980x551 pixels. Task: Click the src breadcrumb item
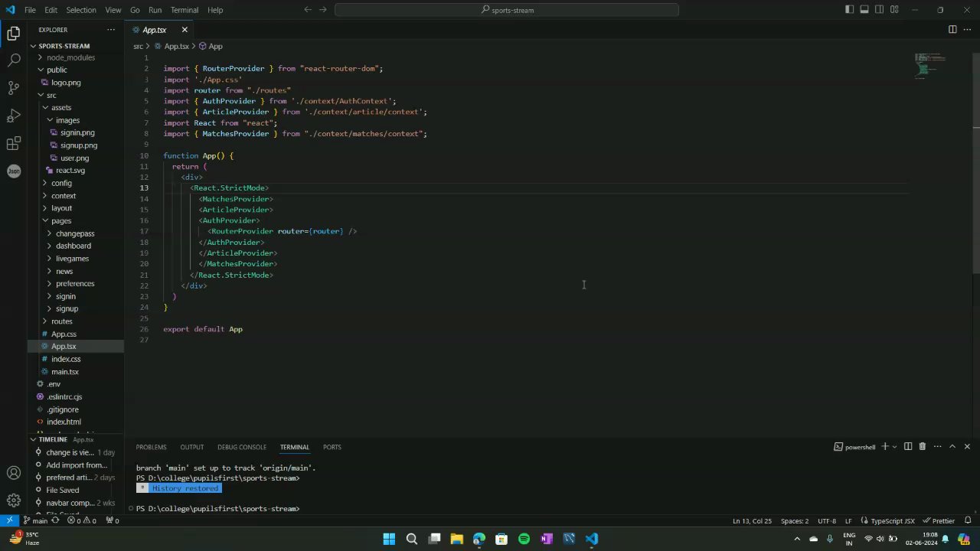[x=138, y=47]
